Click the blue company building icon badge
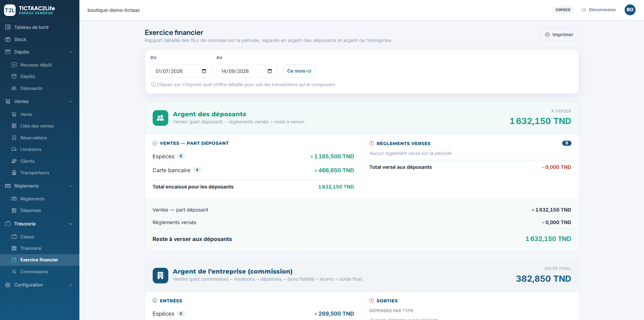The width and height of the screenshot is (644, 320). coord(160,275)
